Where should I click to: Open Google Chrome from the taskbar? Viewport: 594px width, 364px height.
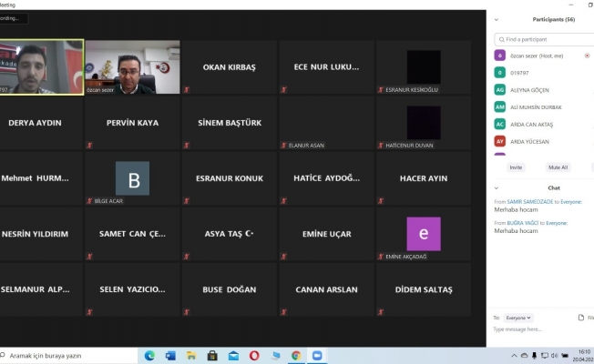coord(296,355)
